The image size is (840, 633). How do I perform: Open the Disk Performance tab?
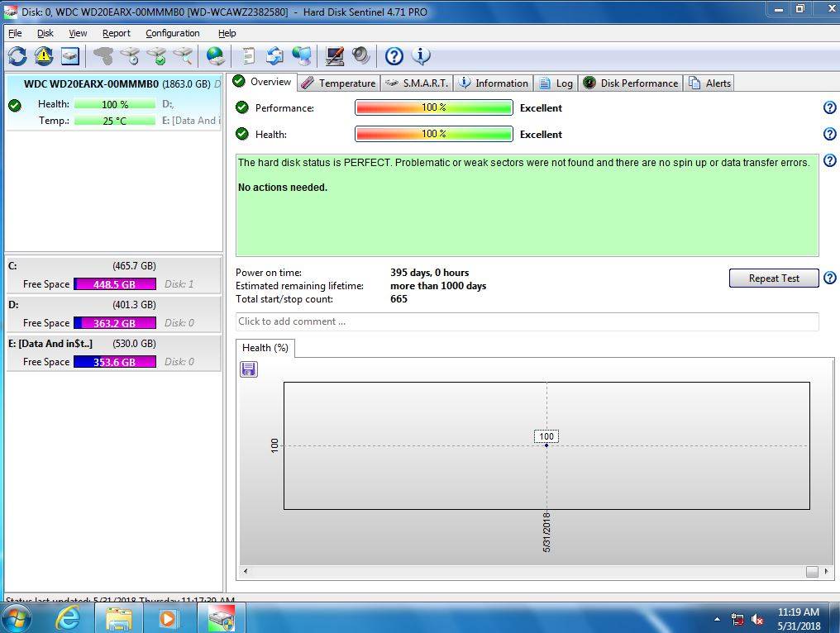(x=631, y=83)
